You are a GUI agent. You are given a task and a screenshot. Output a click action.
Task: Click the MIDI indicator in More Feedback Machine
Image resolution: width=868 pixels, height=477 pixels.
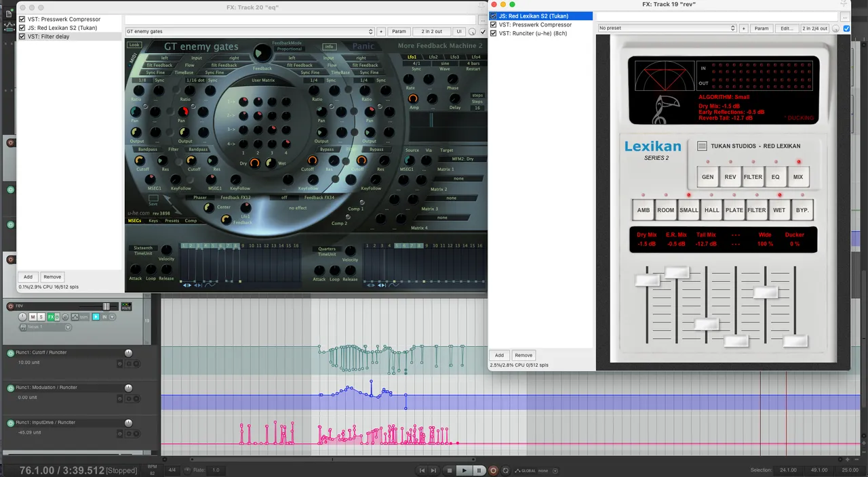pyautogui.click(x=133, y=59)
